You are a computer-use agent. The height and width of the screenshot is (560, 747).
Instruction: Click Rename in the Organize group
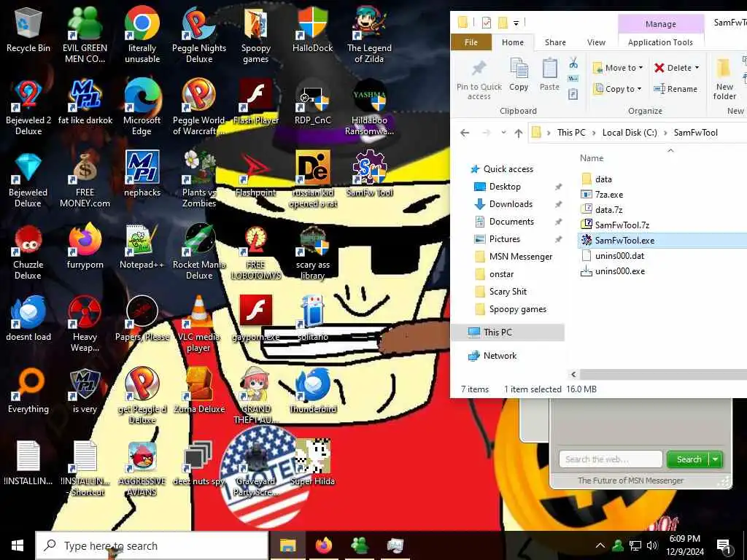click(x=675, y=88)
